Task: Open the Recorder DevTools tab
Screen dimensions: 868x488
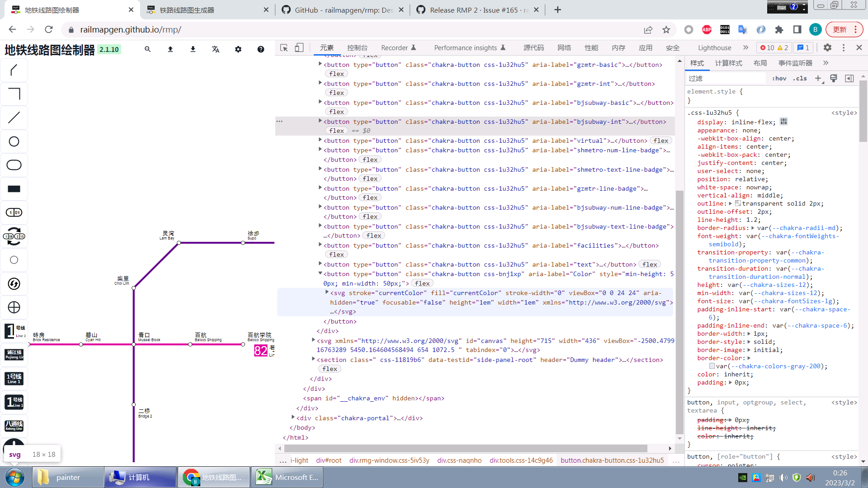Action: click(398, 48)
